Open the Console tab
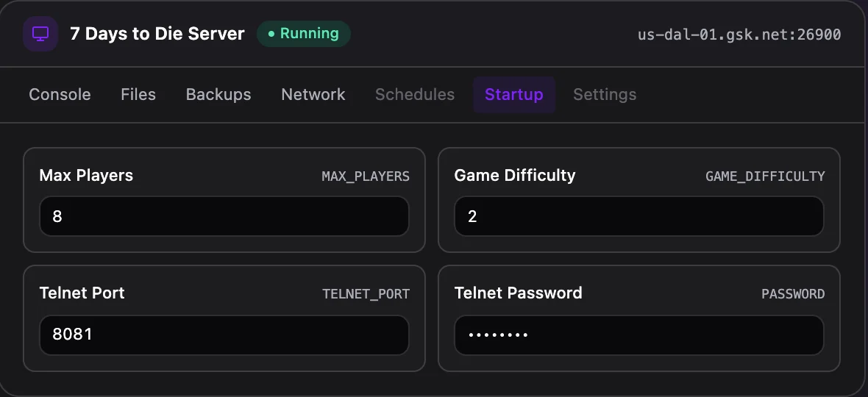868x397 pixels. [x=60, y=95]
